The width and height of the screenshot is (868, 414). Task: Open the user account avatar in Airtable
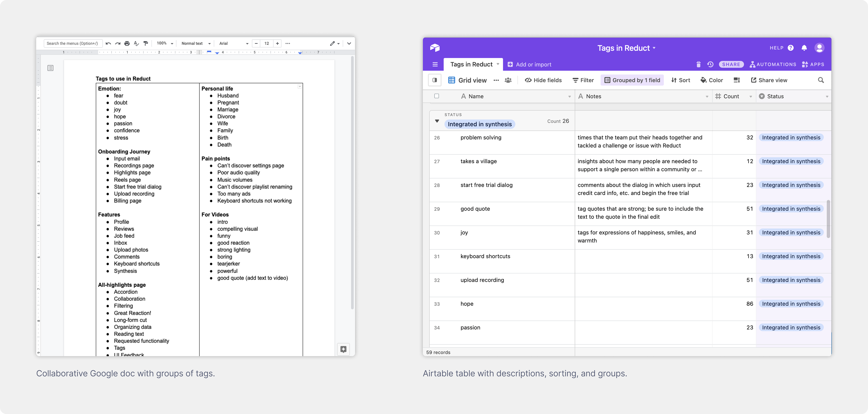(x=819, y=48)
